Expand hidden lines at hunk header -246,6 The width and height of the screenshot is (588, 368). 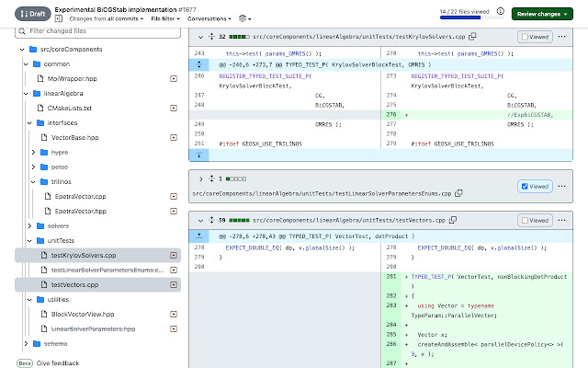[x=198, y=64]
